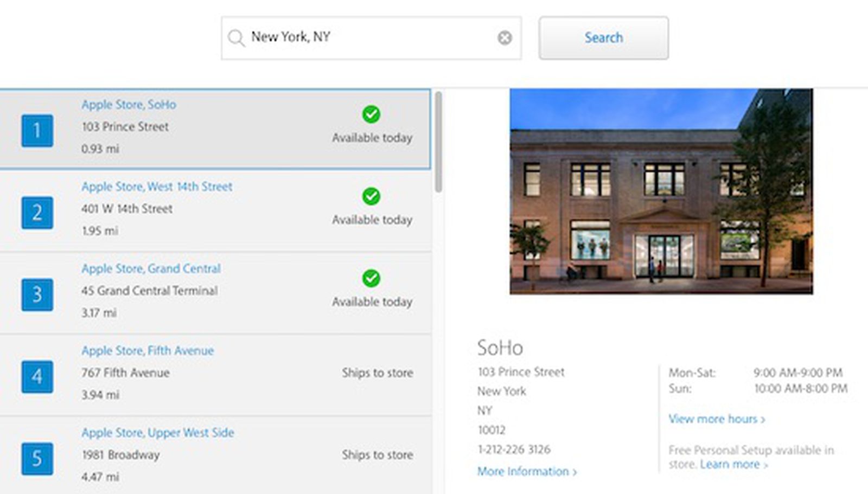Viewport: 868px width, 494px height.
Task: Click the Search button
Action: coord(603,37)
